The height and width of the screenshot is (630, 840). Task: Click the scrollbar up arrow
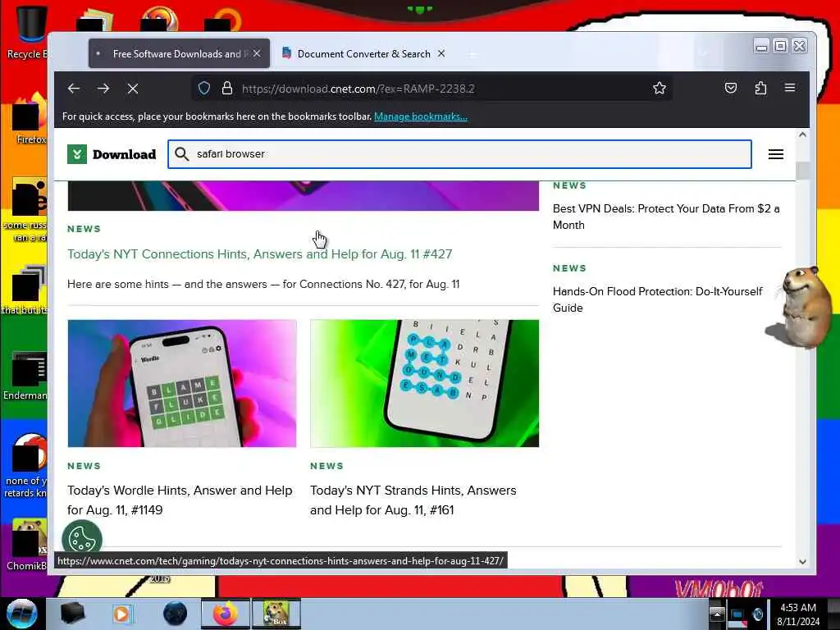(802, 135)
